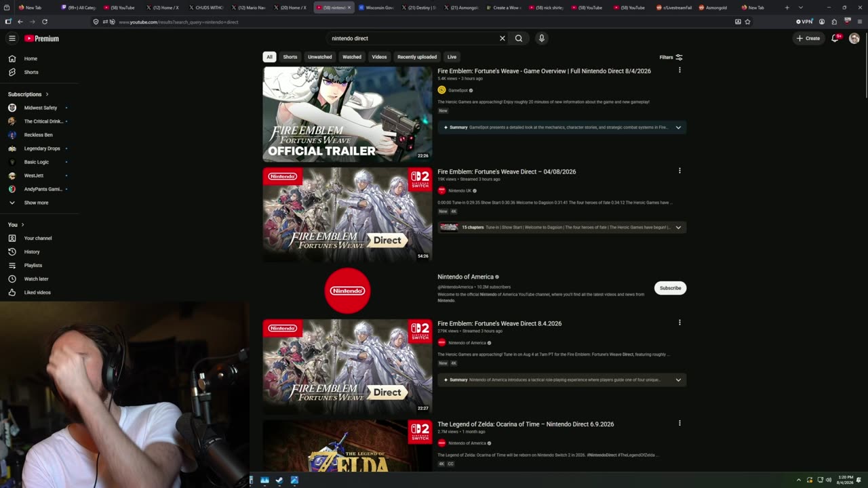This screenshot has height=488, width=868.
Task: Open options for Fortune's Weave Direct 8.4.2026
Action: coord(679,323)
